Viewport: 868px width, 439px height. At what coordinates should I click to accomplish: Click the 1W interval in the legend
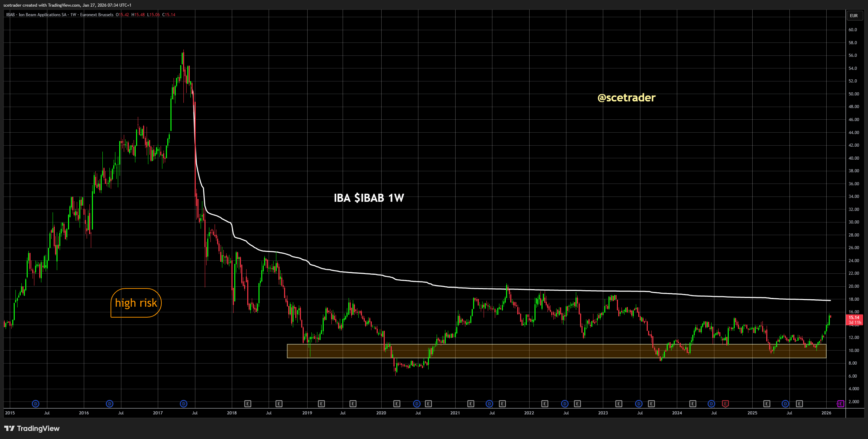point(73,15)
